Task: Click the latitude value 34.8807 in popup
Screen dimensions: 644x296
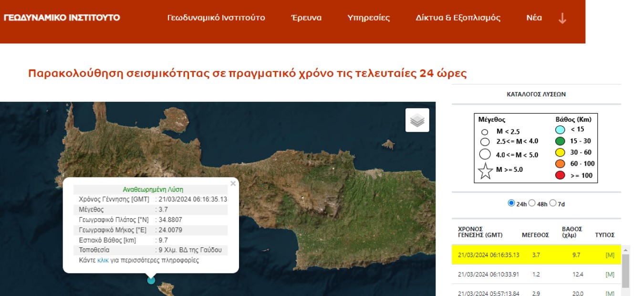Action: pyautogui.click(x=170, y=220)
